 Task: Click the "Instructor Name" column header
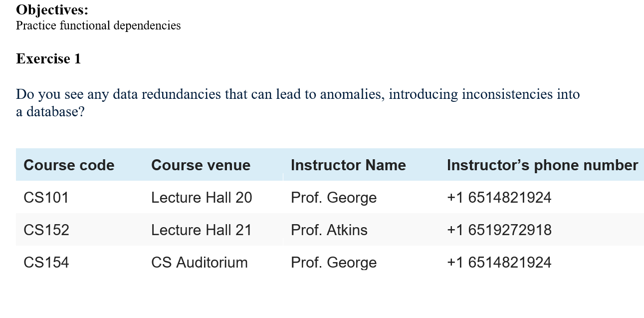coord(348,165)
